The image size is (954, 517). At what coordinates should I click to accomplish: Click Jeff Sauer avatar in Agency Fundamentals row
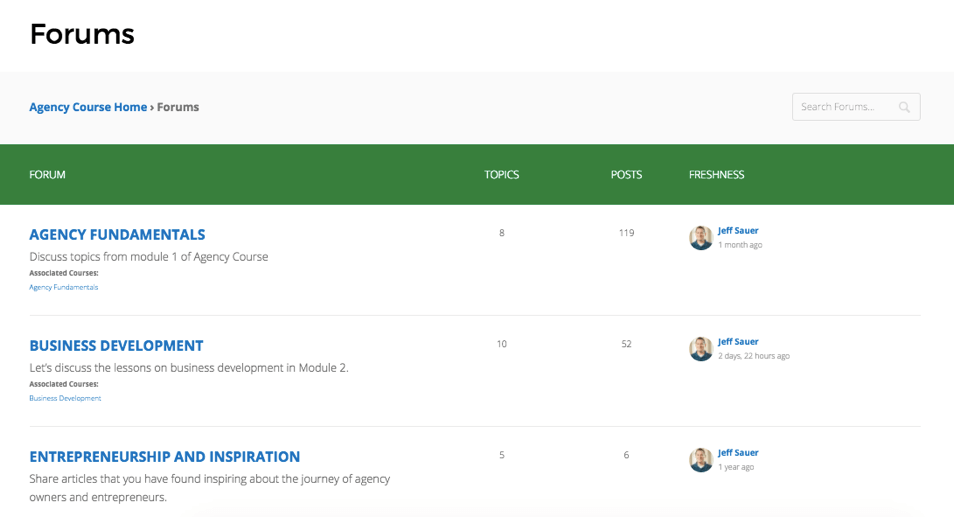pyautogui.click(x=700, y=238)
